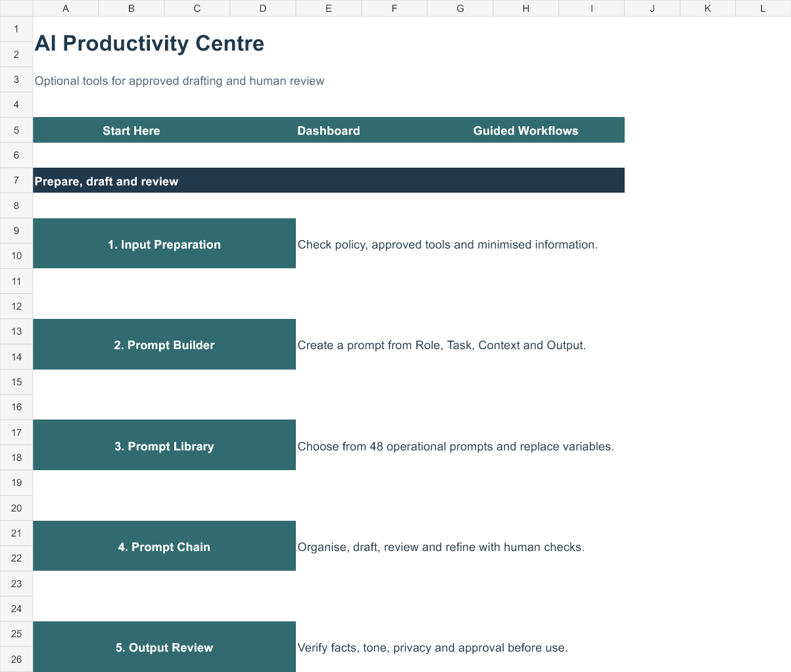Open the Start Here navigation tab
791x672 pixels.
coord(132,130)
